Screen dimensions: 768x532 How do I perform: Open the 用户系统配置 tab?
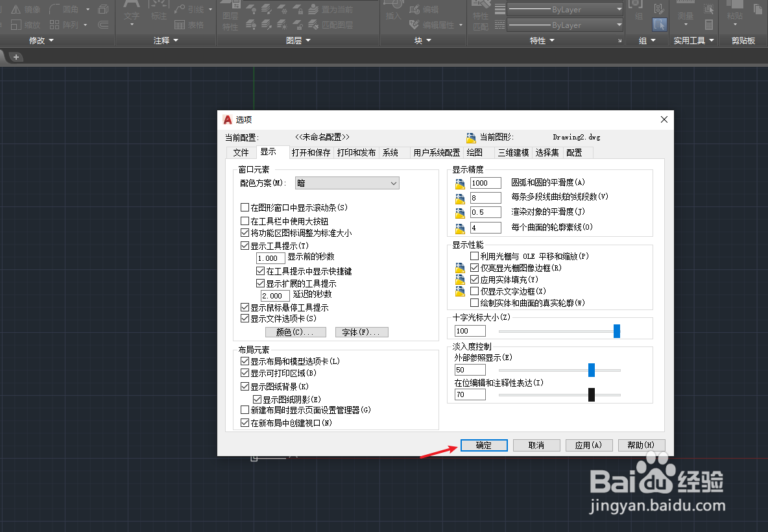pyautogui.click(x=437, y=153)
